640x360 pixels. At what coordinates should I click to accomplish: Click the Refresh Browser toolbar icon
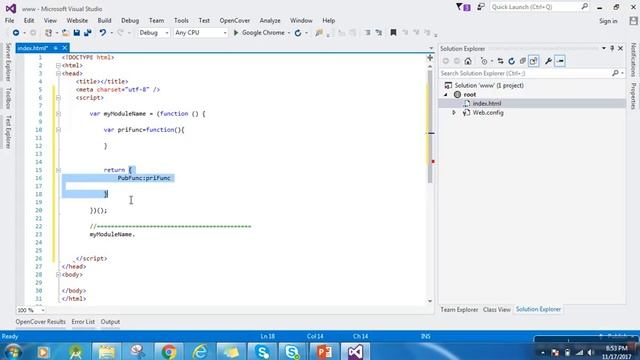point(298,33)
